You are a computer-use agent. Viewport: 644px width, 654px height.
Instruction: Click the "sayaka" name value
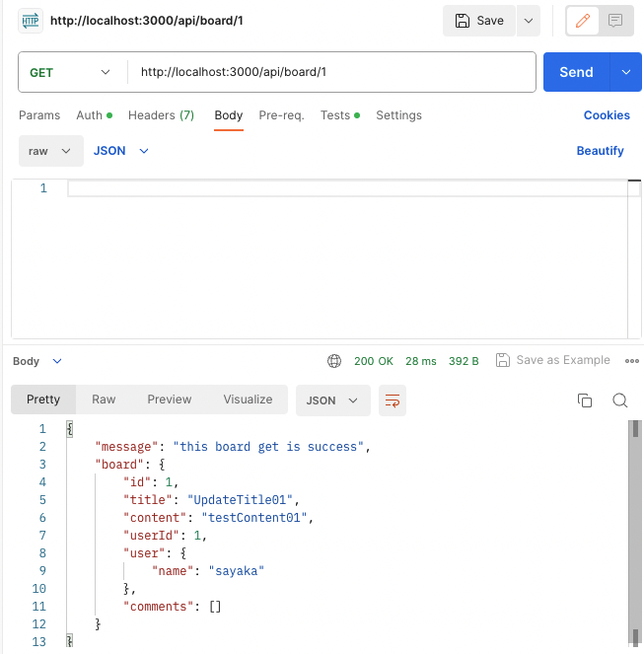pyautogui.click(x=237, y=570)
